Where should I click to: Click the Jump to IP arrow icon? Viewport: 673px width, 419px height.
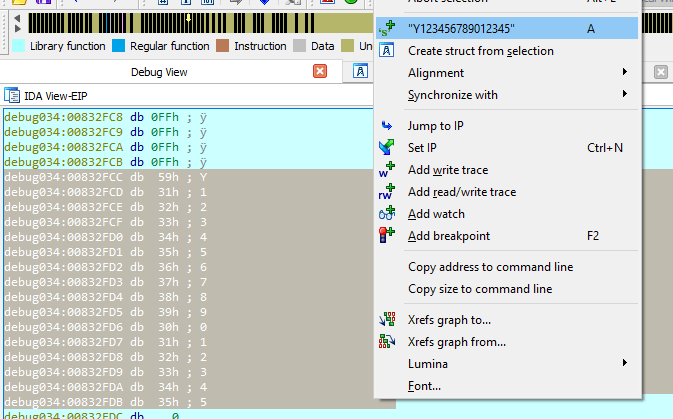[388, 126]
